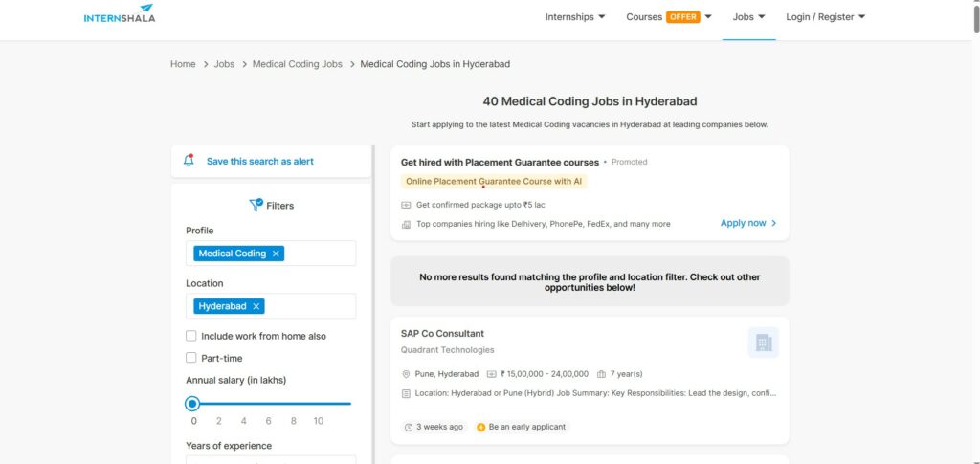Click the annual salary slider handle
The image size is (980, 464).
[192, 404]
